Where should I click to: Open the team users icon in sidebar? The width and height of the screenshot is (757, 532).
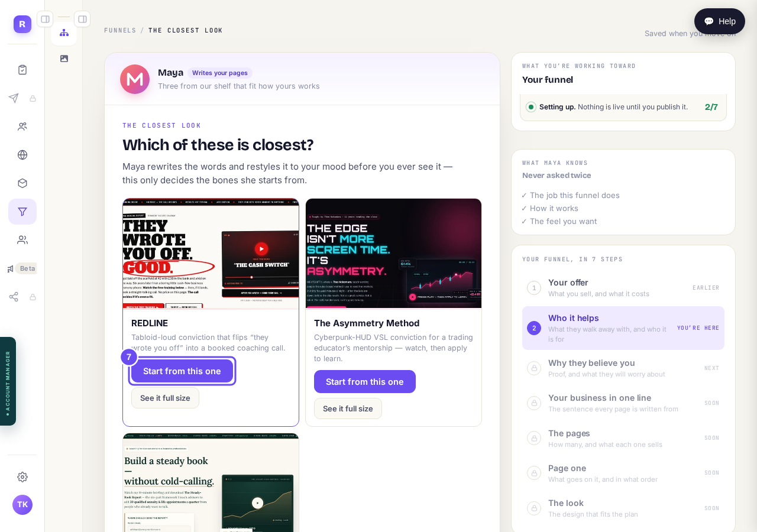[x=22, y=240]
